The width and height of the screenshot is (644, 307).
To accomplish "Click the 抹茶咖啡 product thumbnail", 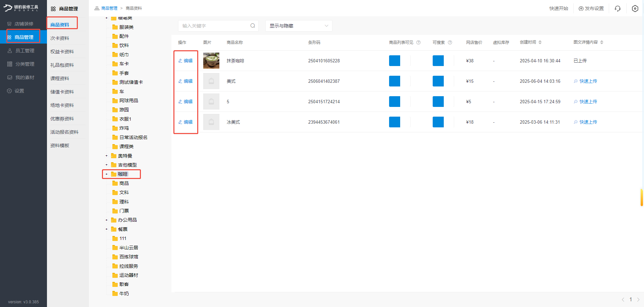I will point(211,61).
